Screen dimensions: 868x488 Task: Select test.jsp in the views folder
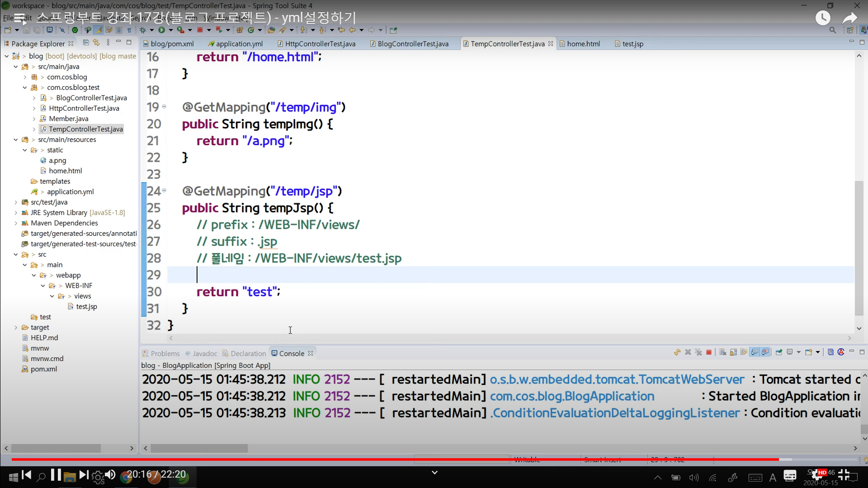click(86, 307)
